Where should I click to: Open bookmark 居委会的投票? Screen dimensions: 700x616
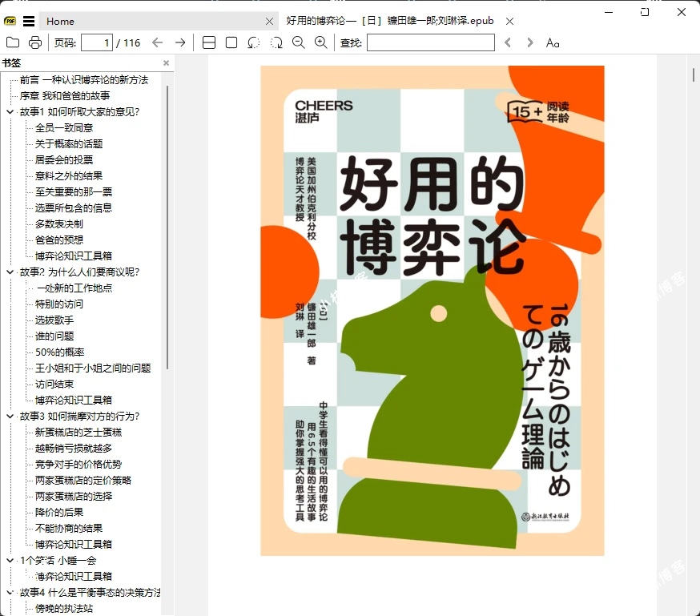point(64,159)
